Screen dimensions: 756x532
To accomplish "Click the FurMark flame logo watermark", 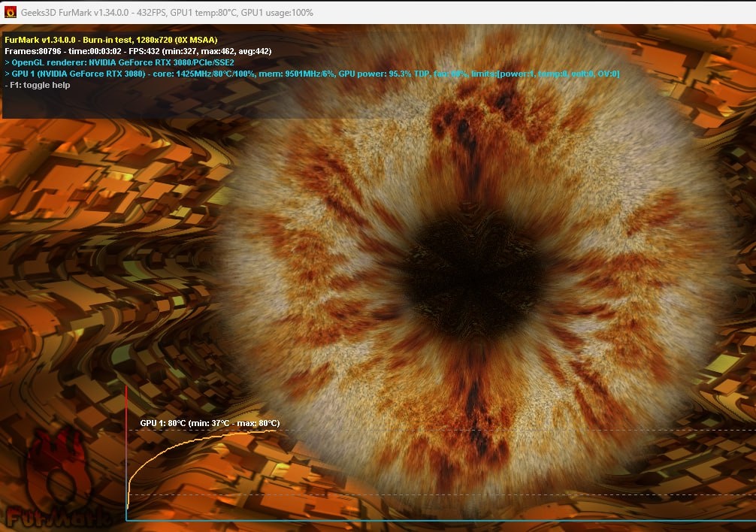I will 56,481.
